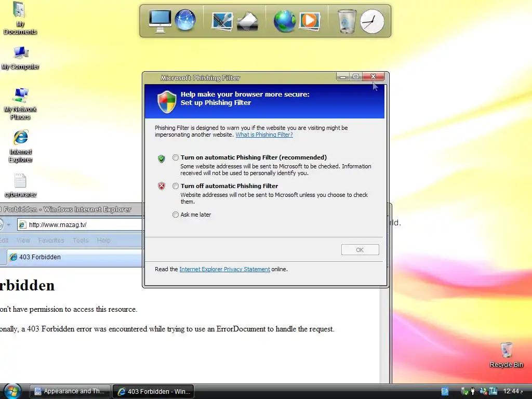Open the trash can icon in the dock
This screenshot has height=399, width=532.
coord(347,21)
